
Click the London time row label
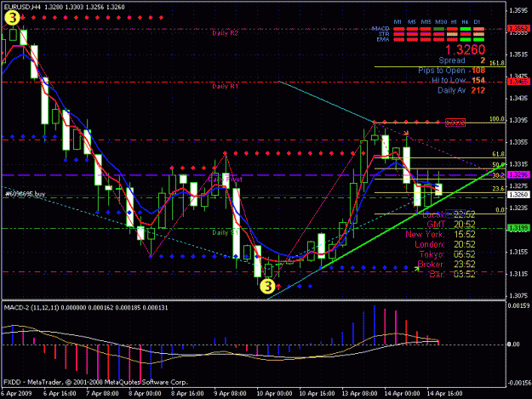pyautogui.click(x=430, y=244)
